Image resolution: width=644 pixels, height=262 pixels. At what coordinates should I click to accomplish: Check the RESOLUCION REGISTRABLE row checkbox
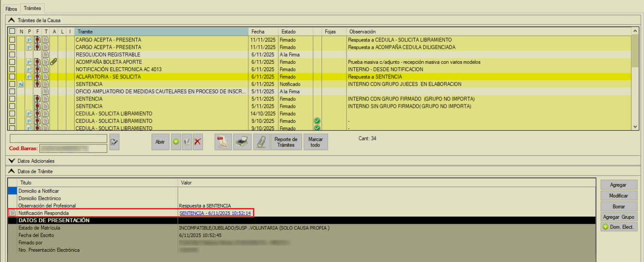[12, 55]
